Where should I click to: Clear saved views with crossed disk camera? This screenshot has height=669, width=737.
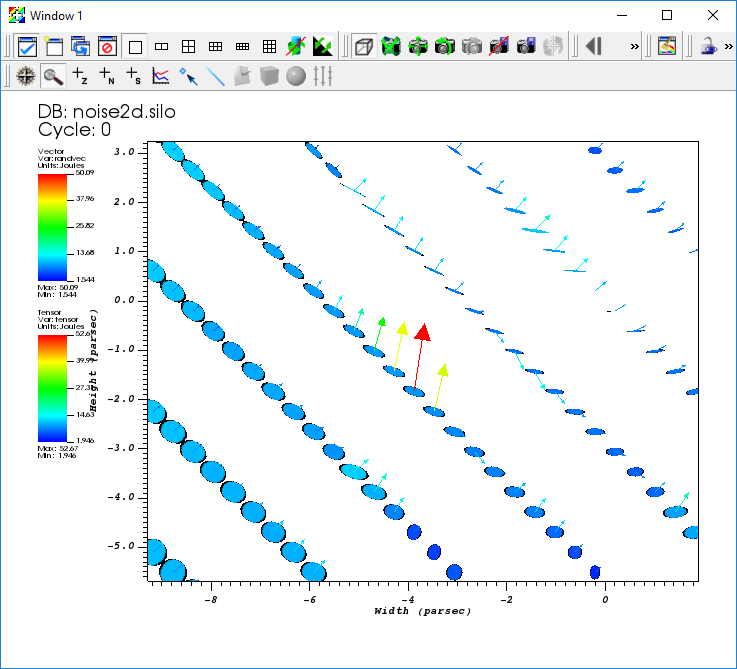tap(499, 47)
